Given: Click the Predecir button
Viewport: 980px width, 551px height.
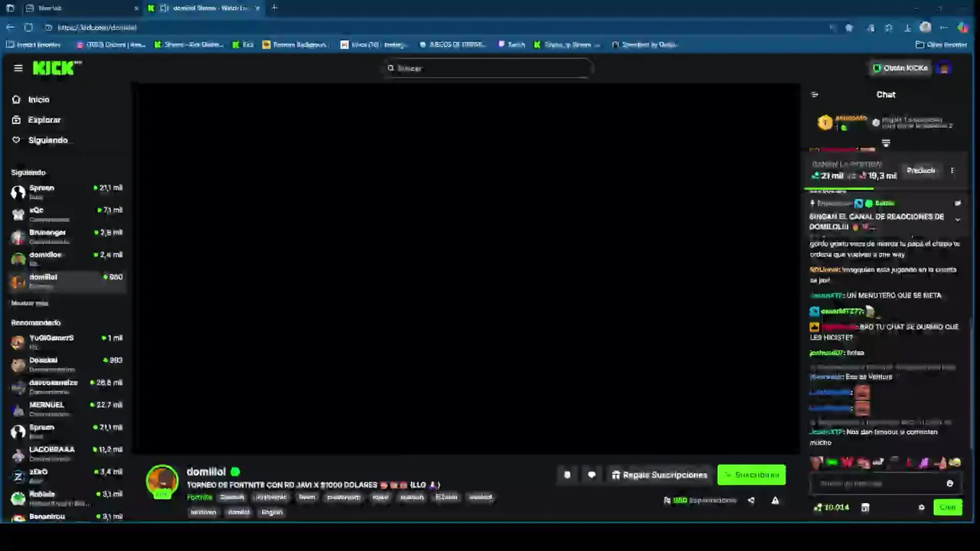Looking at the screenshot, I should (x=920, y=171).
